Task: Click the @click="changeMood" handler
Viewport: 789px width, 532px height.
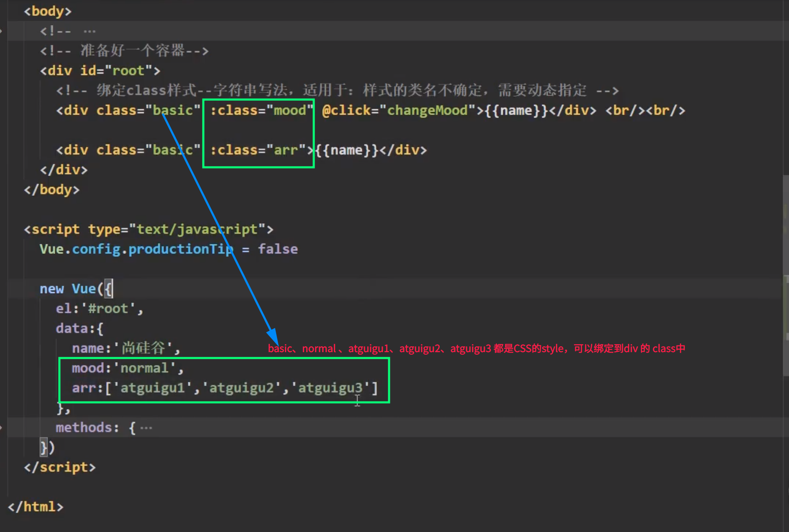Action: (x=399, y=110)
